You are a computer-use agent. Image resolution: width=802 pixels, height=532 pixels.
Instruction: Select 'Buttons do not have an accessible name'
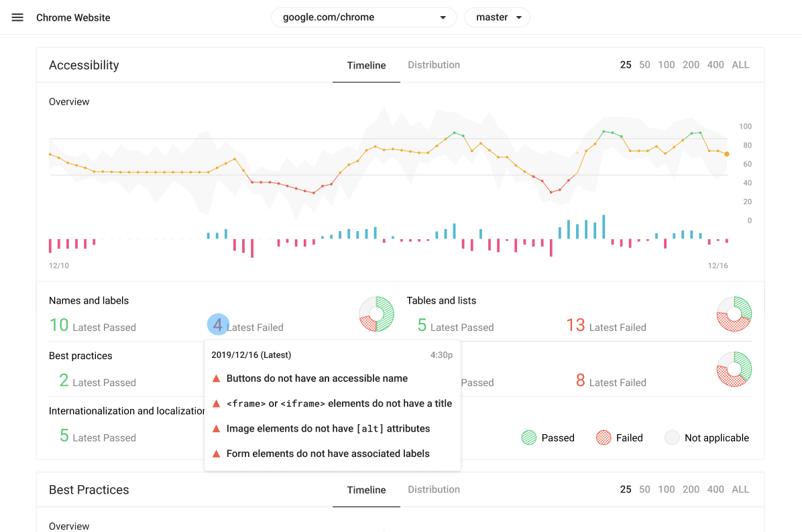coord(317,379)
